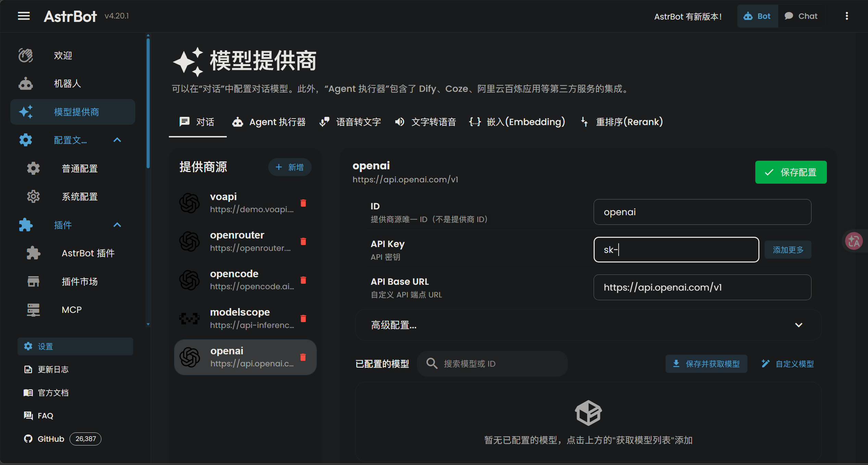Open the 机器人 robot sidebar icon

click(x=26, y=84)
